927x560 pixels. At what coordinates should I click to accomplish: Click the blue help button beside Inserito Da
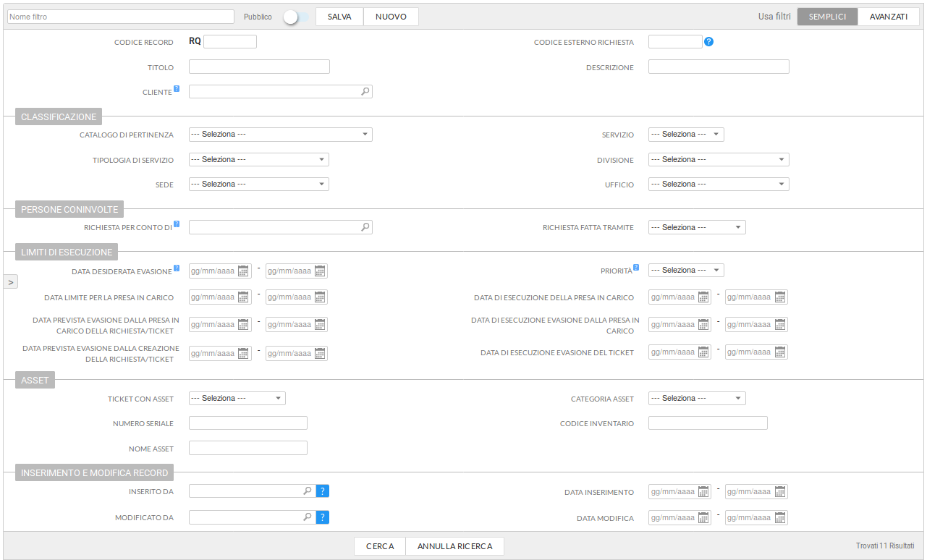(323, 491)
